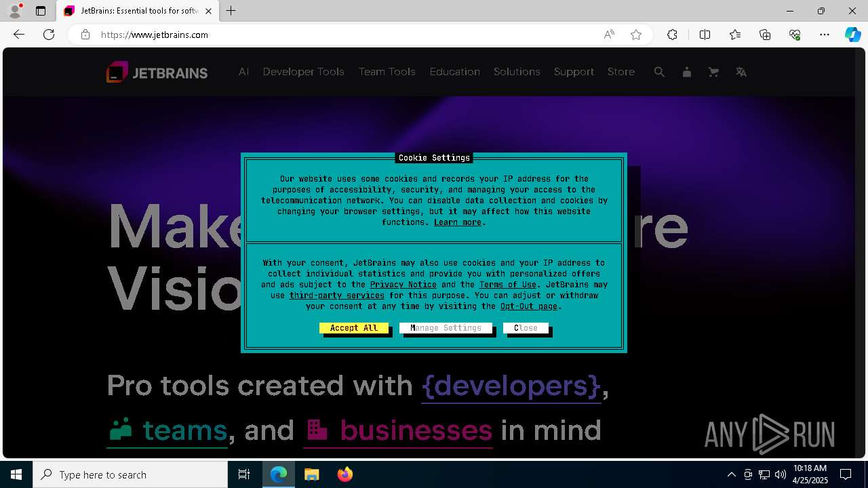The image size is (868, 488).
Task: Open the site search magnifier icon
Action: [659, 72]
